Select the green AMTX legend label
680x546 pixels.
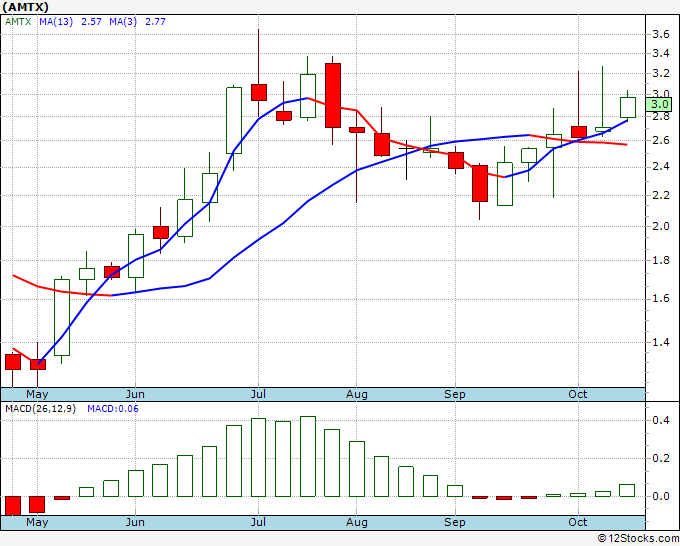tap(18, 22)
